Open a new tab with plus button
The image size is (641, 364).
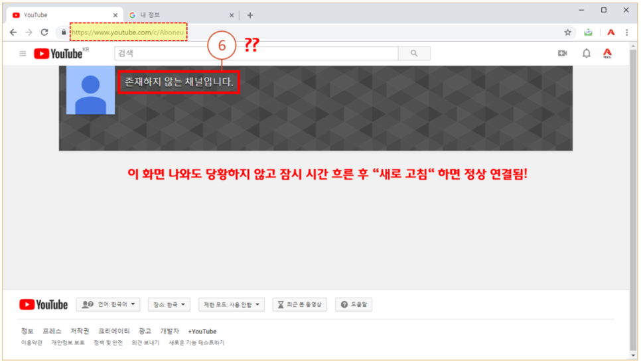tap(250, 15)
